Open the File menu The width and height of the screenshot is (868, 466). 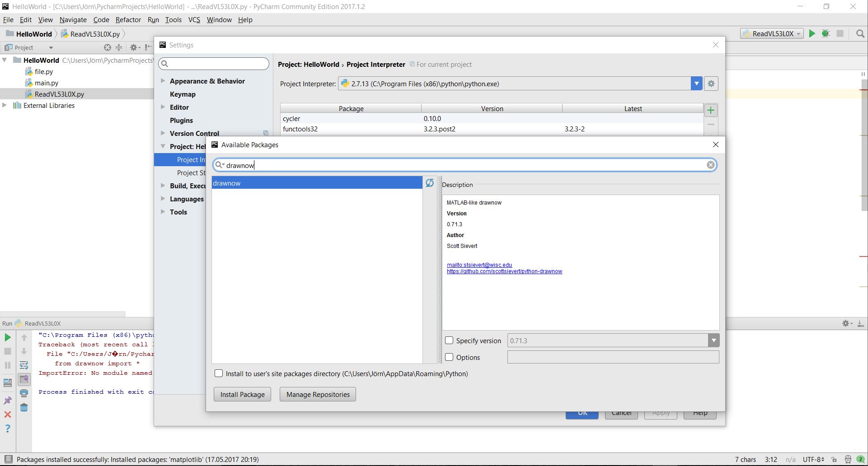(x=8, y=20)
